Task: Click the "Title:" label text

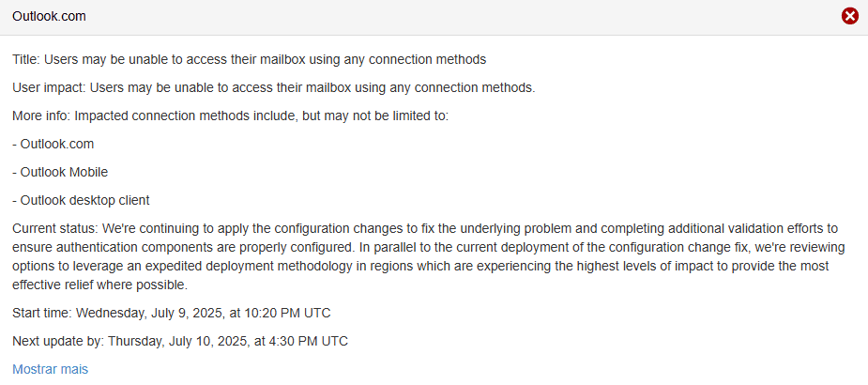Action: point(26,59)
